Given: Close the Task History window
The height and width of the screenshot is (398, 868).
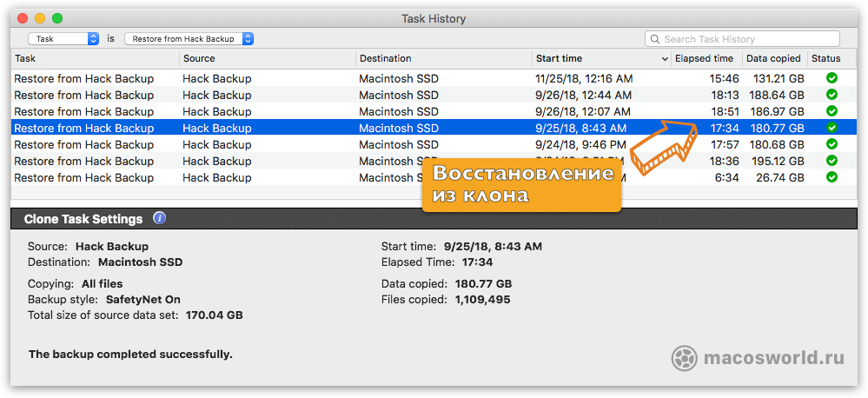Looking at the screenshot, I should click(23, 18).
